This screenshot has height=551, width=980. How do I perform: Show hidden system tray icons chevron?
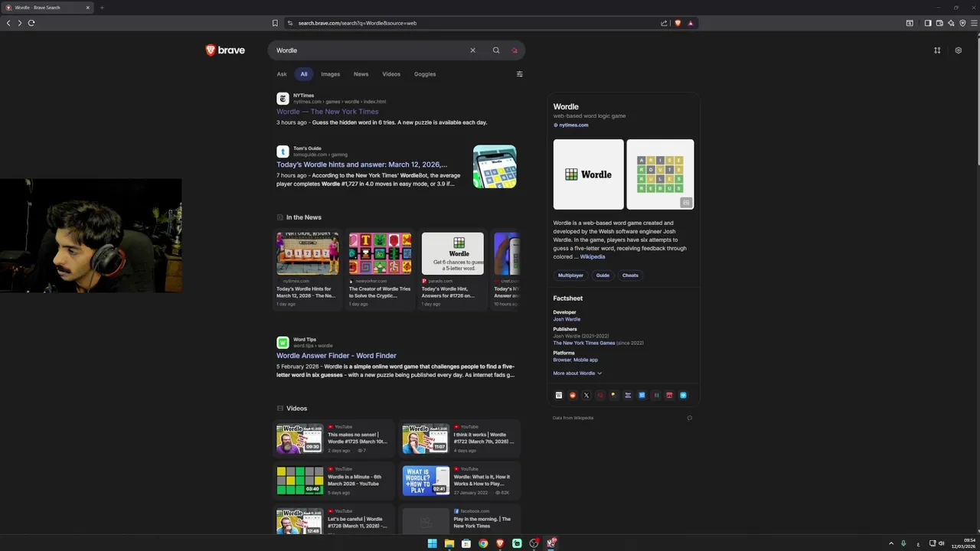(x=890, y=543)
